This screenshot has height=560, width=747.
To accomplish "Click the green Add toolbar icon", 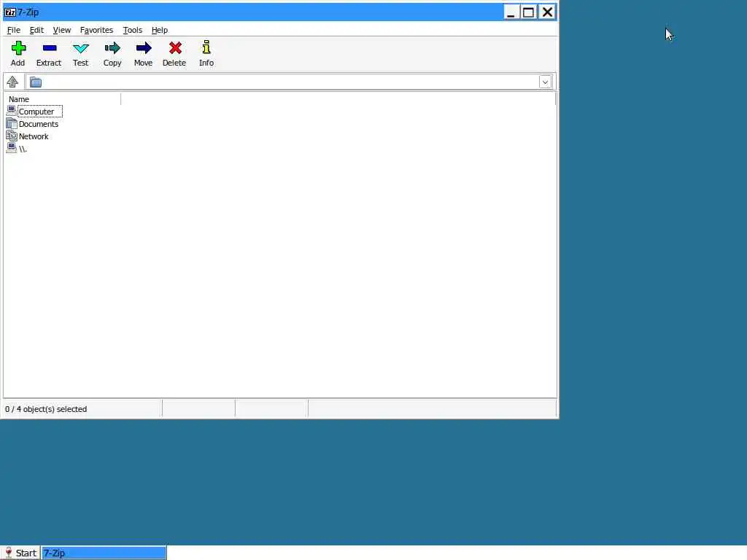I will point(18,48).
